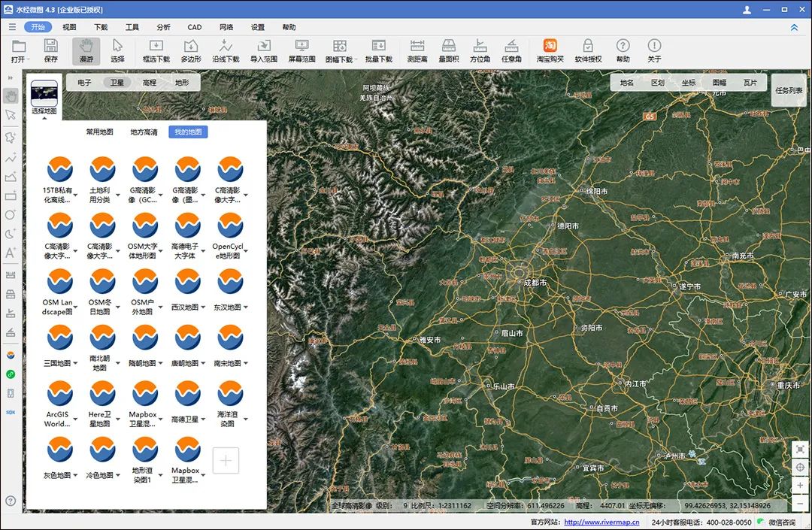Select the 漫游 (Pan) hand tool
The width and height of the screenshot is (812, 530).
coord(86,50)
